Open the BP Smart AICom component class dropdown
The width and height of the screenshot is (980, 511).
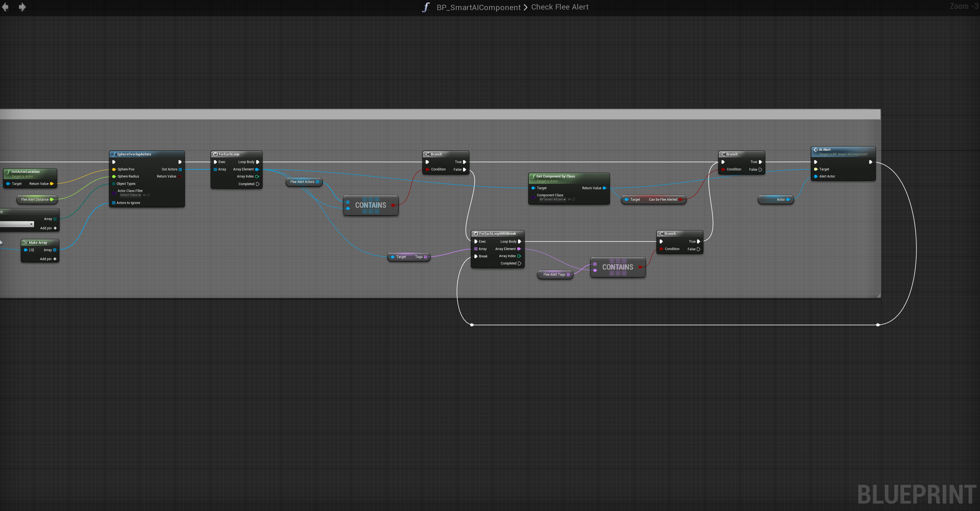click(553, 200)
